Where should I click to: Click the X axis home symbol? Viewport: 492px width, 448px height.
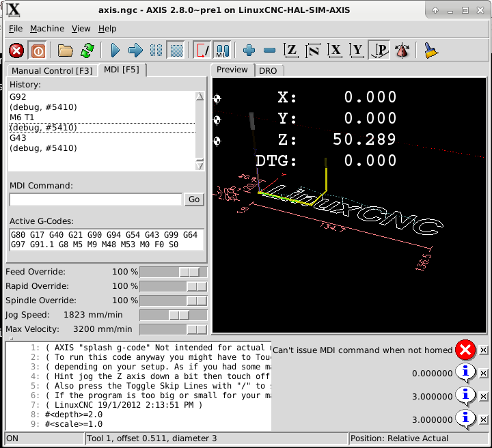[217, 98]
